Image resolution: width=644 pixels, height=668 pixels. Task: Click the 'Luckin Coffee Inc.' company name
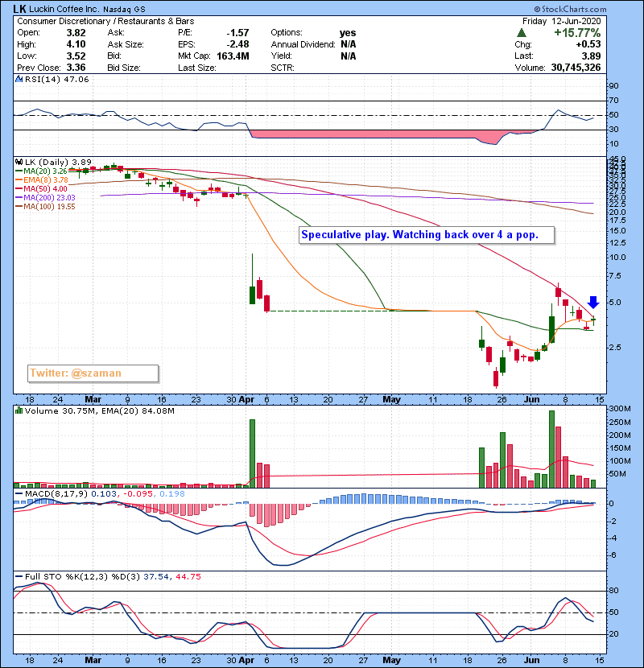(x=64, y=9)
